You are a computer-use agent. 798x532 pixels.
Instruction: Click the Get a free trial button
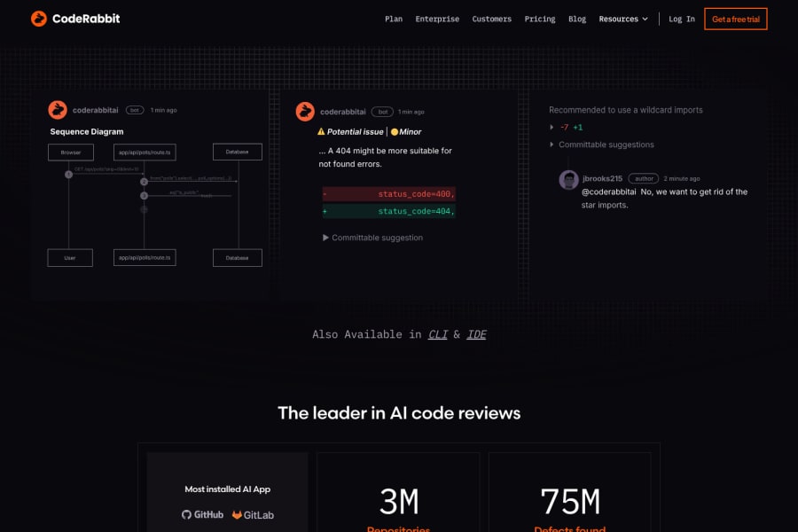tap(735, 19)
